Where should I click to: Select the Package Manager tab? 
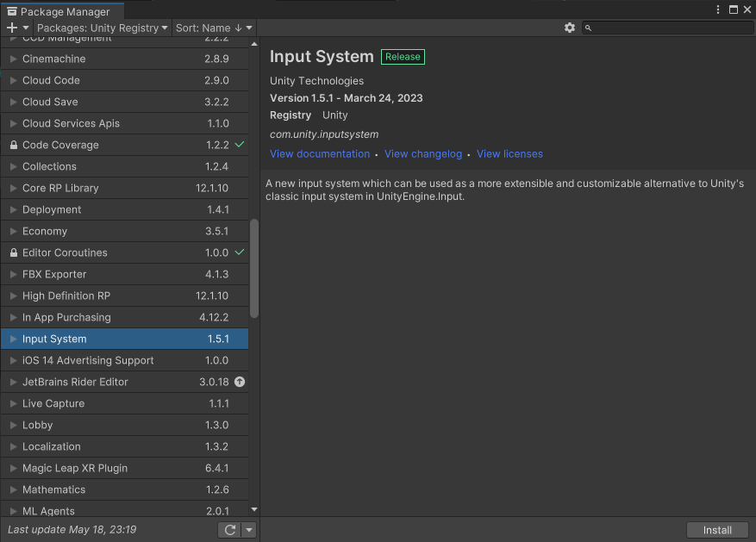coord(62,11)
